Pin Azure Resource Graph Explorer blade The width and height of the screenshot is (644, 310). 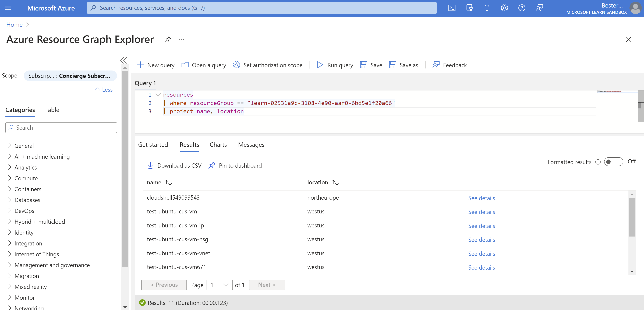click(x=168, y=39)
